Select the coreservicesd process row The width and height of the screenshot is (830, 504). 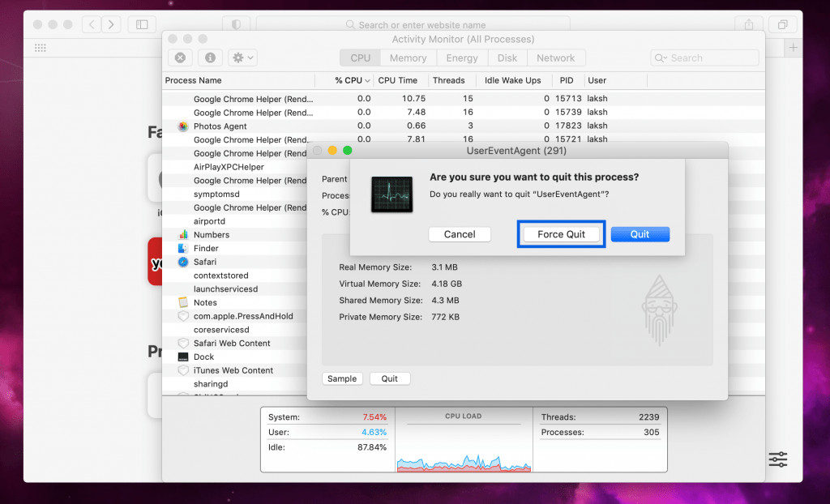tap(234, 329)
